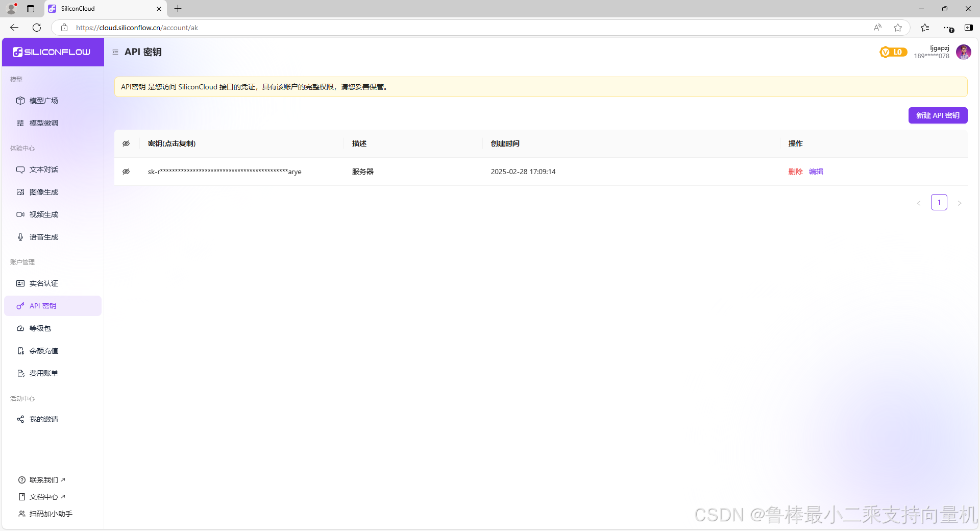Click the key icon next to API 密钥

point(20,306)
